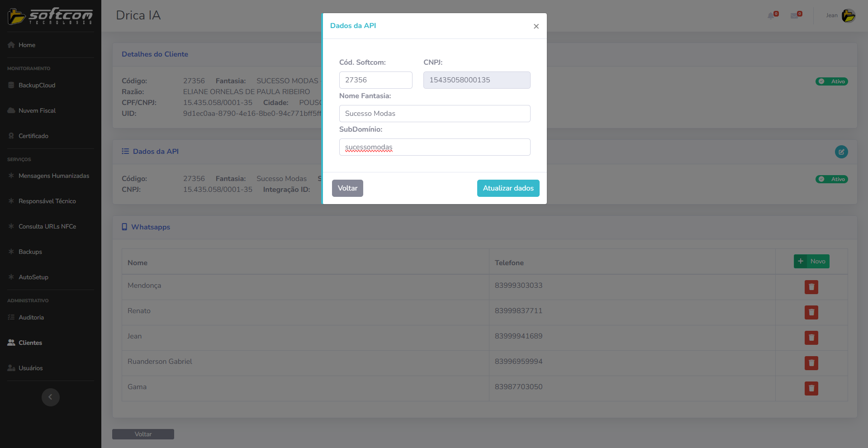
Task: Click the Nome Fantasia text field
Action: [434, 114]
